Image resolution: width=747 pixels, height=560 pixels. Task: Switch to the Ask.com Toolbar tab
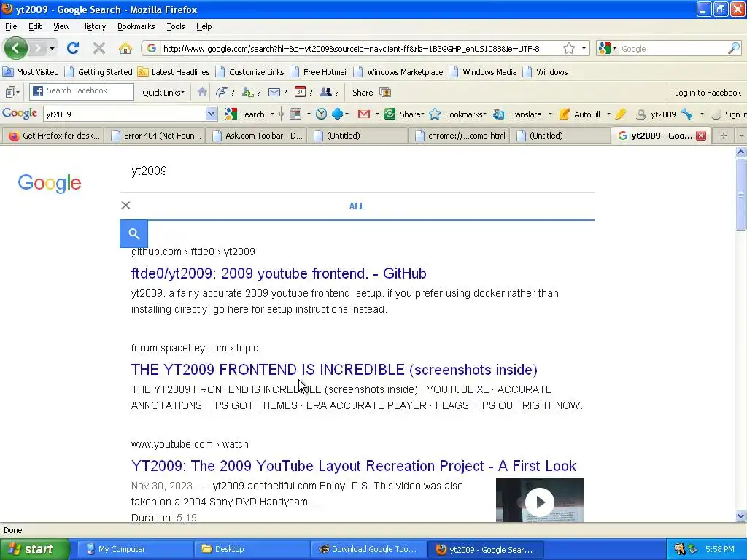click(258, 136)
